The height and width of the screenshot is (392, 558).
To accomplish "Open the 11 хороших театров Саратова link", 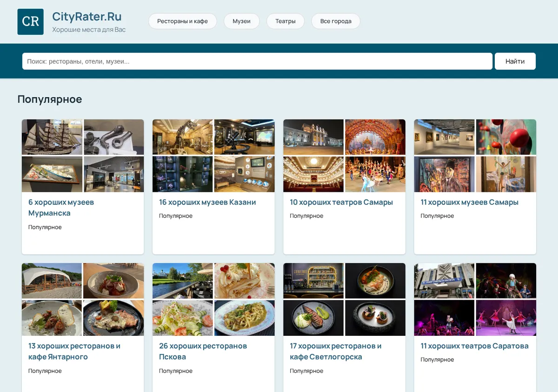I will [x=474, y=346].
